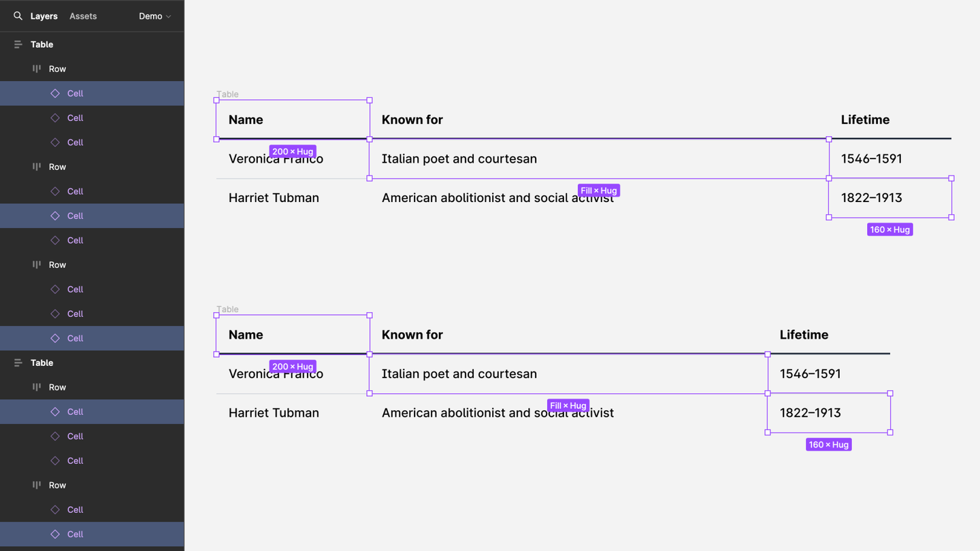The height and width of the screenshot is (551, 980).
Task: Switch to the Assets tab
Action: click(83, 16)
